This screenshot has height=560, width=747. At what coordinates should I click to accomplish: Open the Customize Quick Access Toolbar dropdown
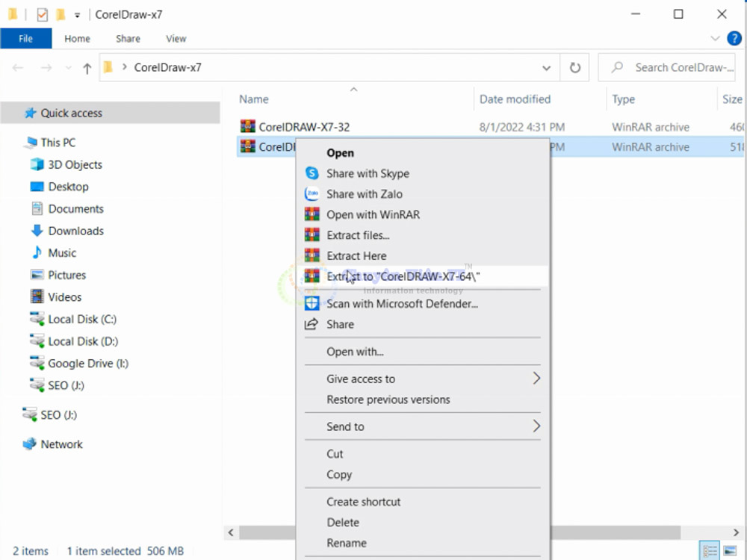[x=77, y=15]
